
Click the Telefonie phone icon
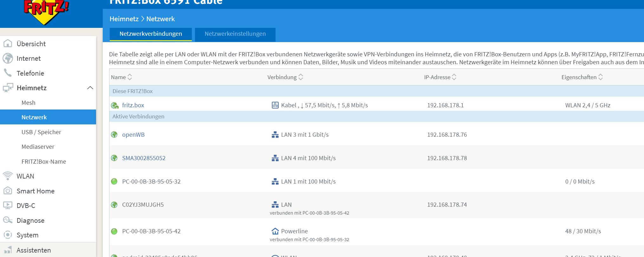point(8,73)
